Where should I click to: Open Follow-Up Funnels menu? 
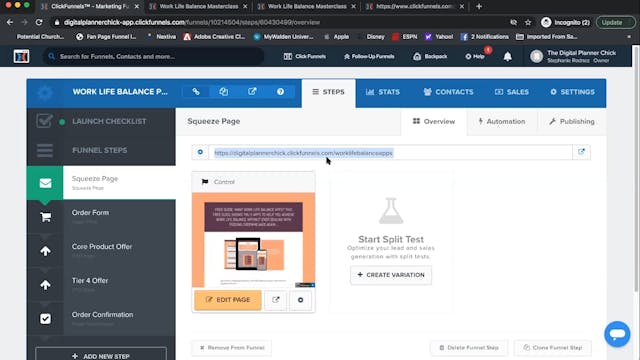pyautogui.click(x=369, y=56)
